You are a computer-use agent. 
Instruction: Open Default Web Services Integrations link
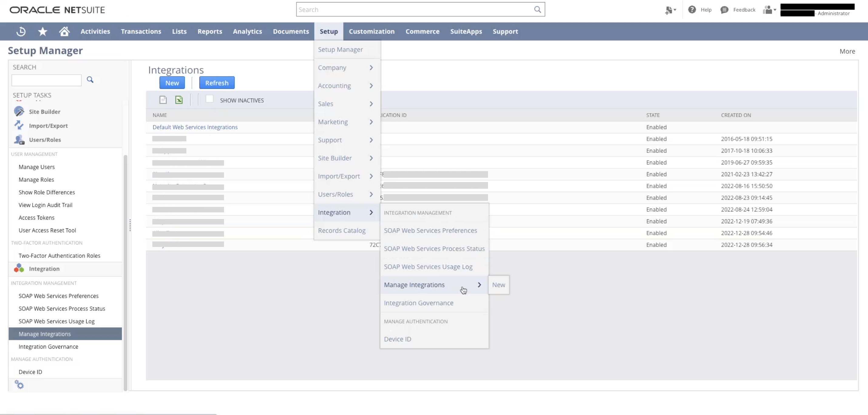[195, 127]
